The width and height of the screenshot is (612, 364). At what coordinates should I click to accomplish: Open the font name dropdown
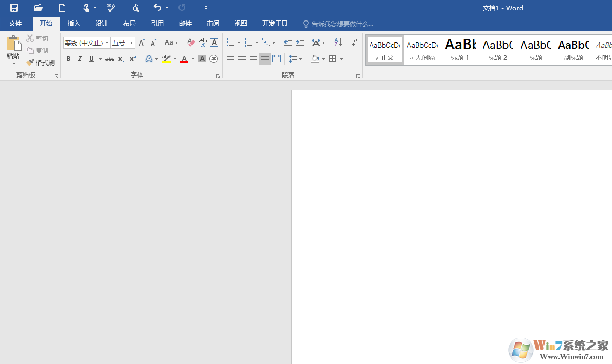[107, 43]
